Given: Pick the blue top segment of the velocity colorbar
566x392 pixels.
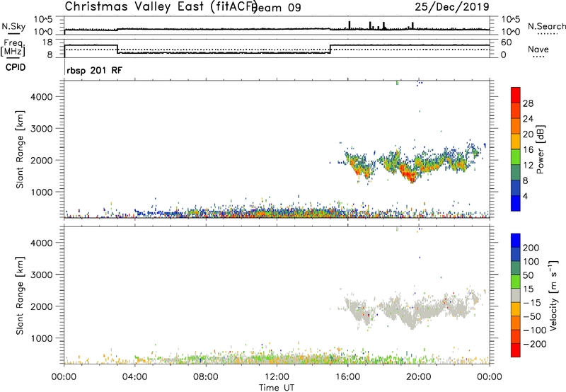Looking at the screenshot, I should tap(516, 241).
